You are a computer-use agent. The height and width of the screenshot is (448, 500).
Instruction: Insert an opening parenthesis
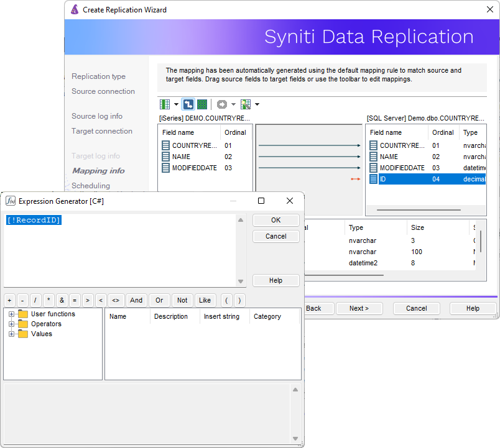point(226,300)
